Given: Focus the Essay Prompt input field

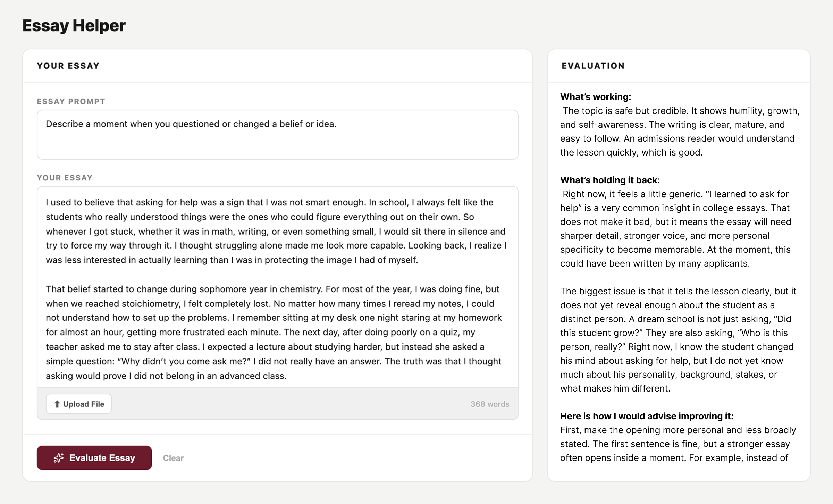Looking at the screenshot, I should click(x=277, y=135).
